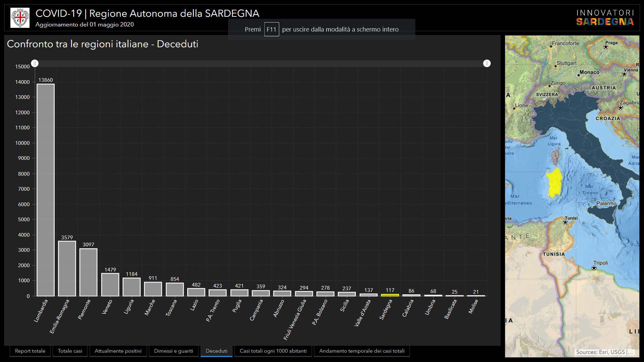Click the Sardegna region coat of arms logo
The image size is (644, 362).
click(20, 18)
